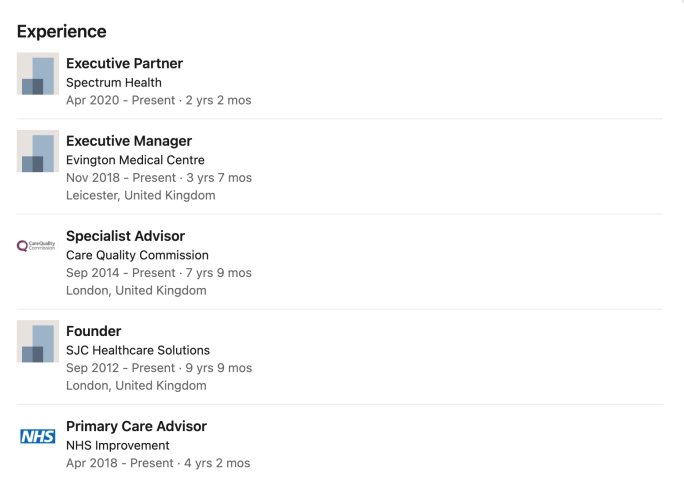The height and width of the screenshot is (480, 684).
Task: Open the Spectrum Health company name
Action: point(113,82)
